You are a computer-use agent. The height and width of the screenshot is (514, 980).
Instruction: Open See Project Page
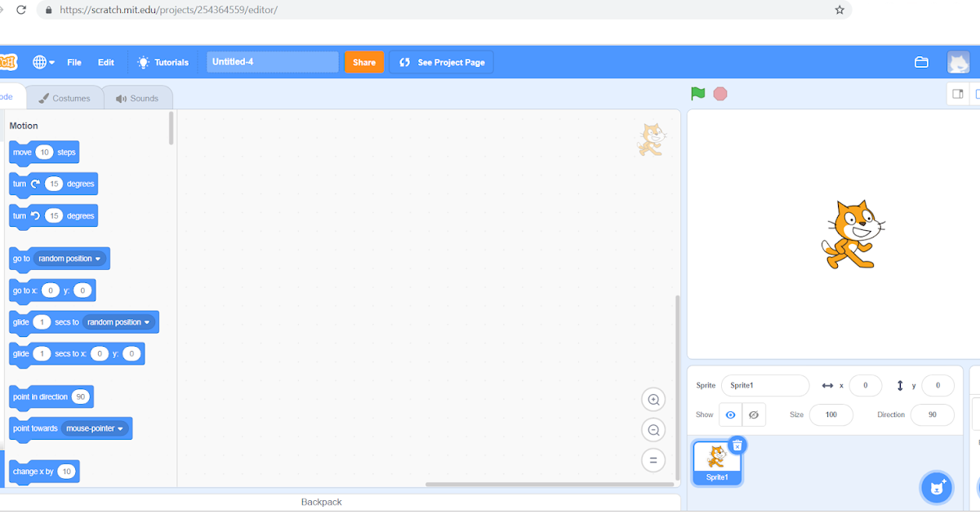click(441, 62)
